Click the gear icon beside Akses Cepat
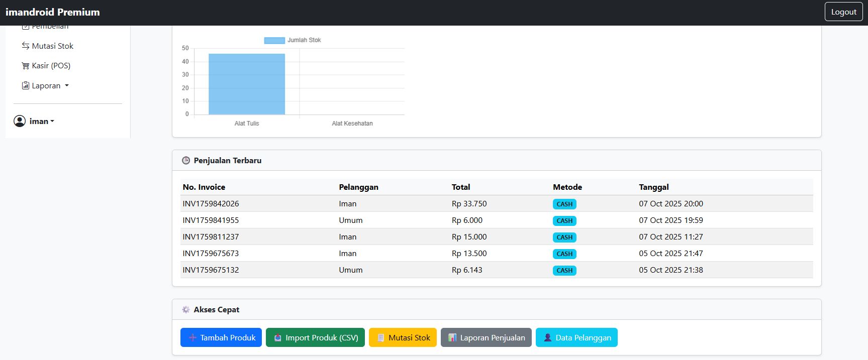The width and height of the screenshot is (868, 360). click(x=186, y=310)
